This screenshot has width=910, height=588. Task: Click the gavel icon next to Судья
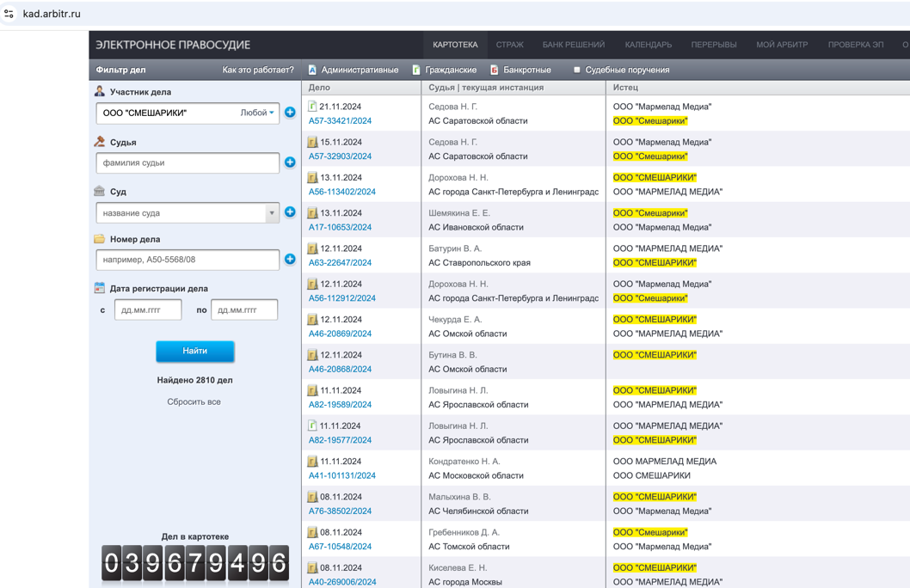100,142
